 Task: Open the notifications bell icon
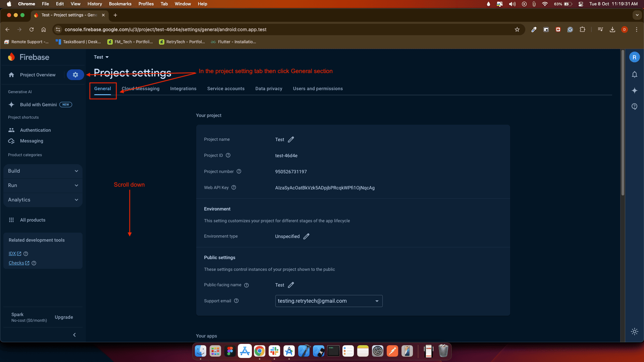click(634, 74)
